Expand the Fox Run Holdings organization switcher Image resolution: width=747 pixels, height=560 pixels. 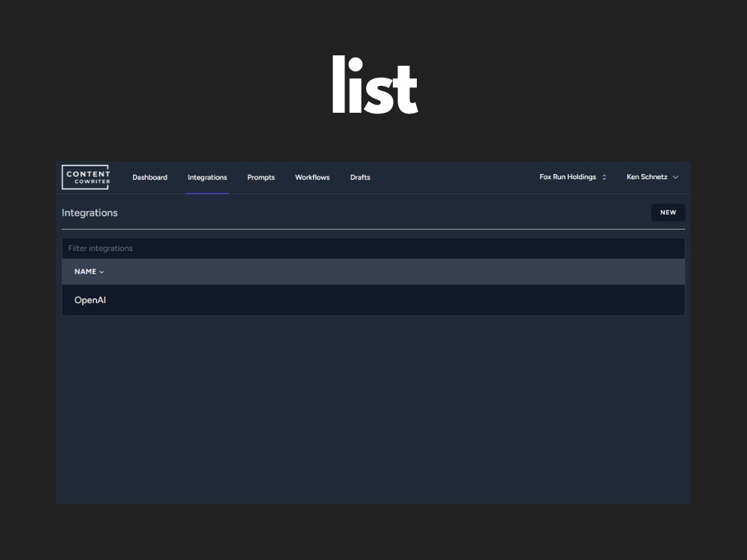tap(573, 177)
